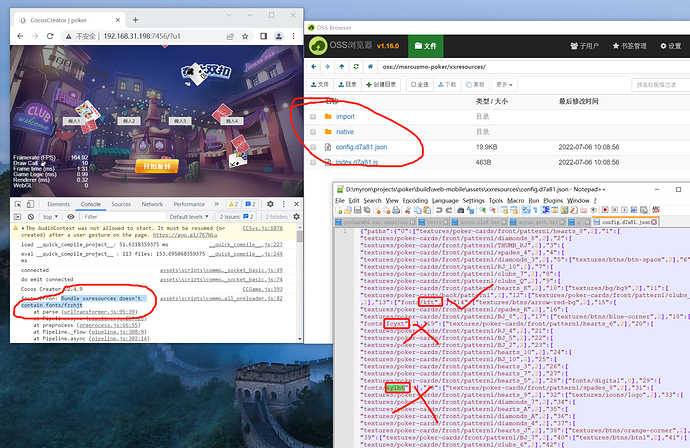
Task: Activate DevTools inspect element picker
Action: (18, 204)
